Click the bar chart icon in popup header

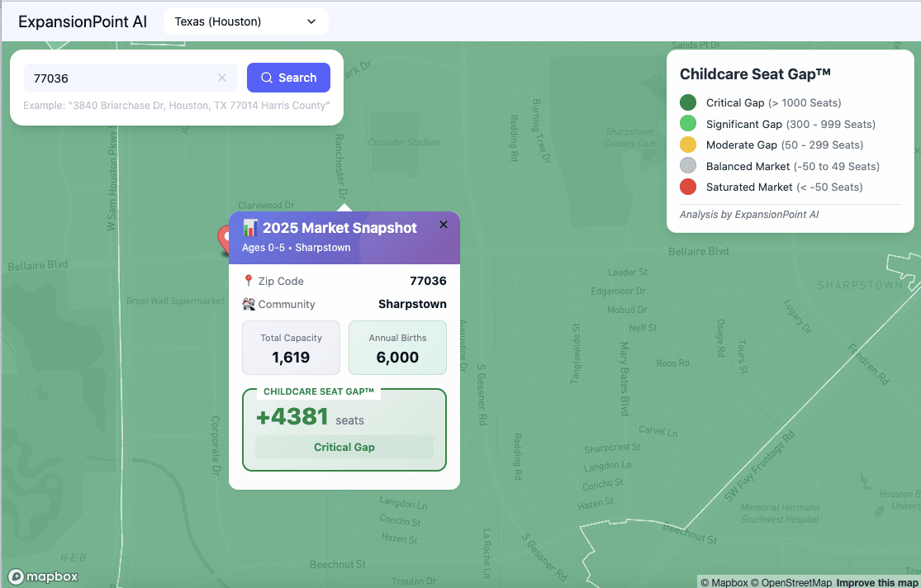[x=250, y=228]
